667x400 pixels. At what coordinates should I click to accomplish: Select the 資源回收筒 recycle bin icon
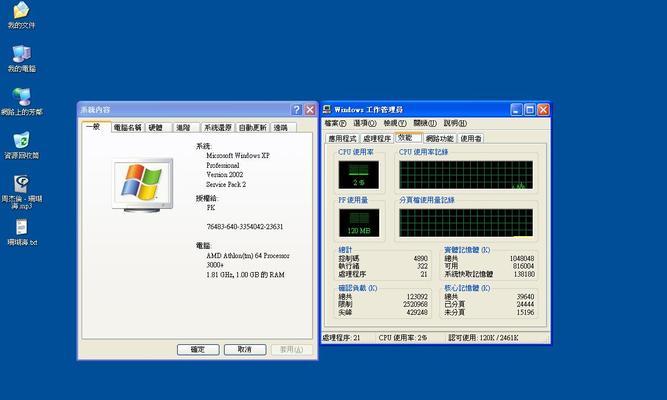tap(21, 146)
